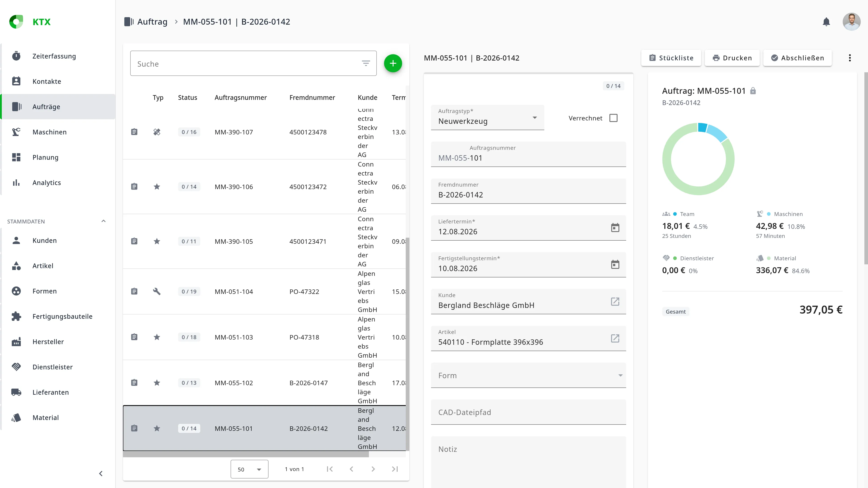Open Artikel in sidebar
This screenshot has height=488, width=868.
pos(58,266)
